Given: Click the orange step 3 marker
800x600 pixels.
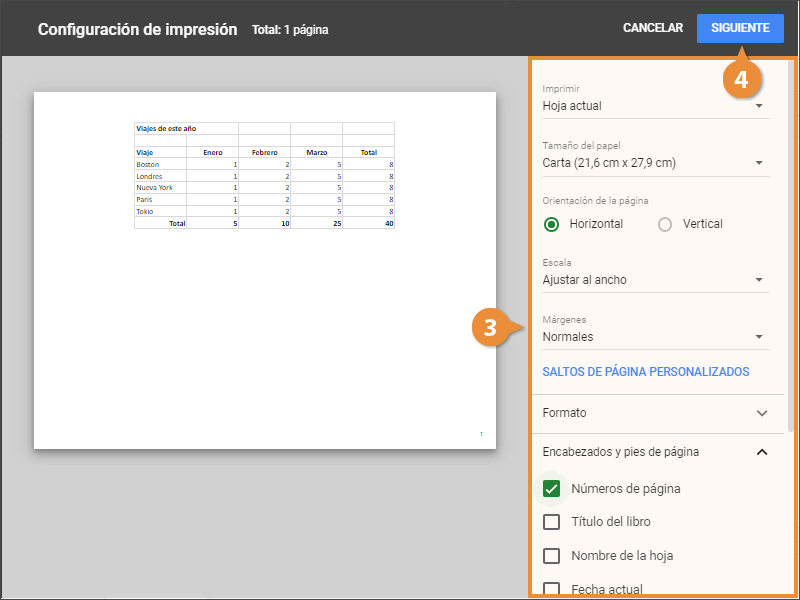Looking at the screenshot, I should pos(489,327).
